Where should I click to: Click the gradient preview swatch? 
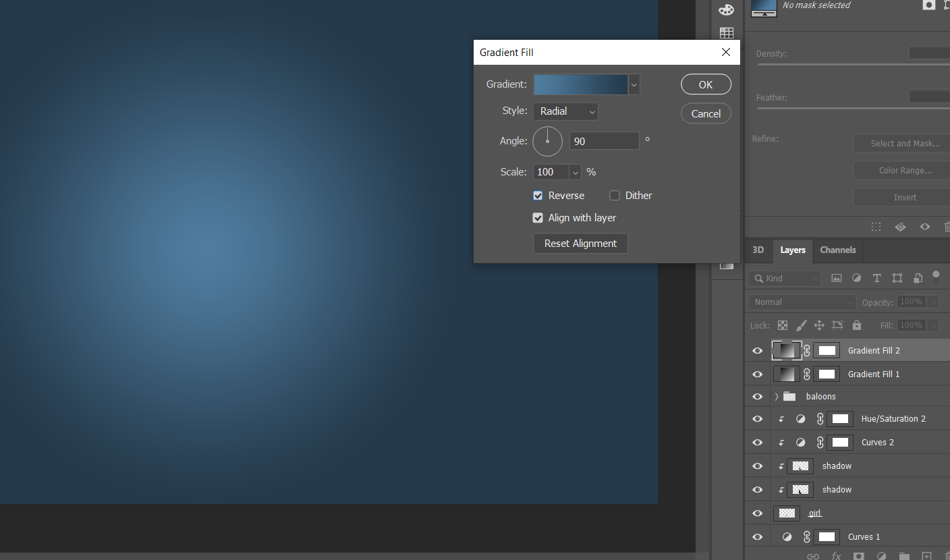click(581, 85)
